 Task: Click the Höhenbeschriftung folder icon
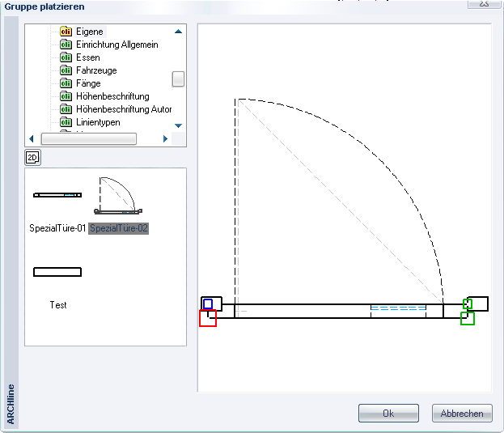coord(66,96)
